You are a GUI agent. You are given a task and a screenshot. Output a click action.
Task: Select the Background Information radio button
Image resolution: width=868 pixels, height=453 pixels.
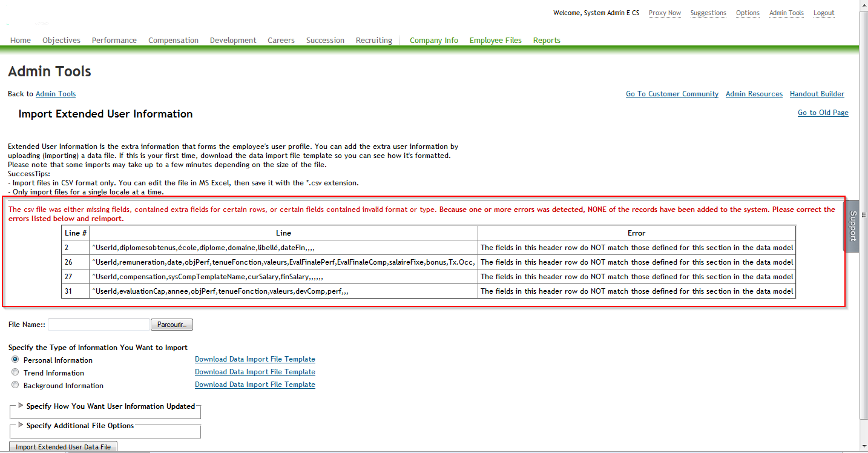click(x=15, y=385)
